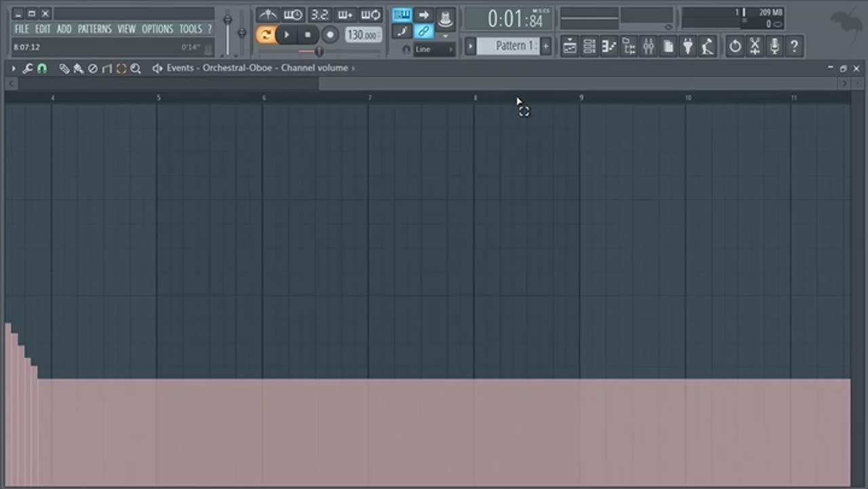Click the microphone recording icon
This screenshot has height=489, width=868.
point(774,47)
